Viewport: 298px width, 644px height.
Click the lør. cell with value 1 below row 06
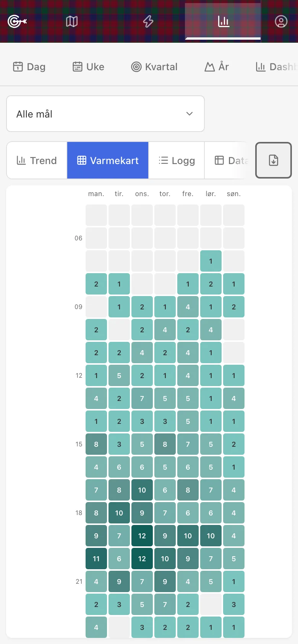tap(211, 261)
